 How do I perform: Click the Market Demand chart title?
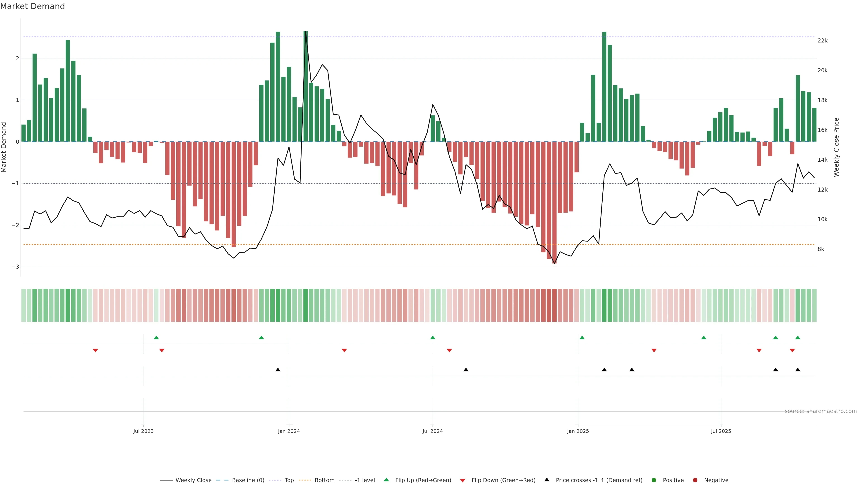tap(32, 6)
